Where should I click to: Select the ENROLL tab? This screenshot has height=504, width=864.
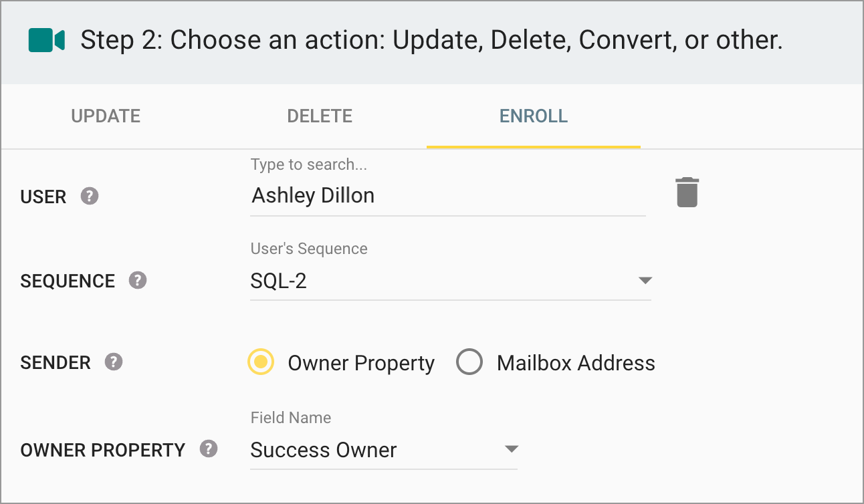point(533,116)
